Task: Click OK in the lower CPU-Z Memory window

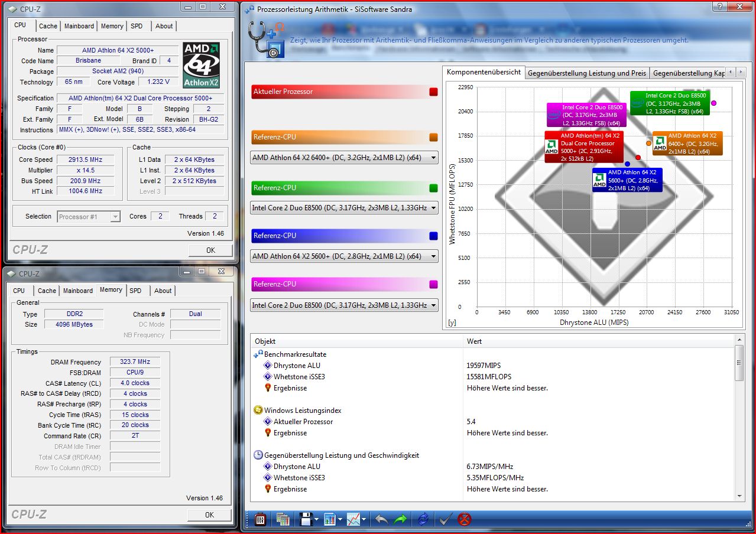Action: 209,515
